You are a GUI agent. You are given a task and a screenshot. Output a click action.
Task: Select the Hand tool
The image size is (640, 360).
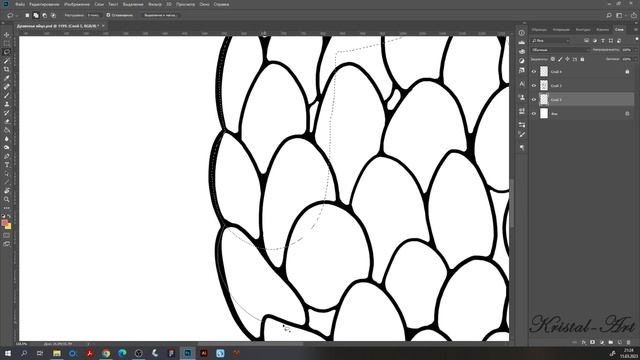tap(7, 191)
